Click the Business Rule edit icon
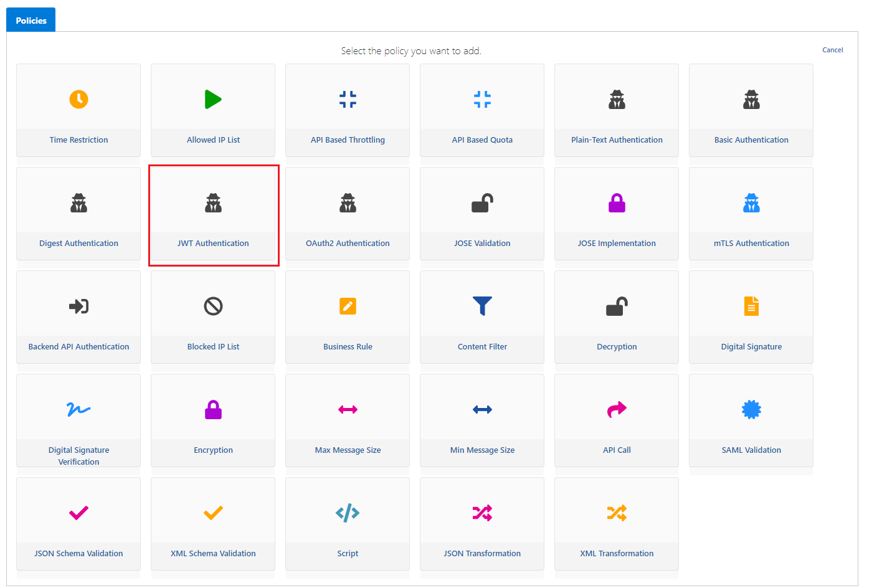Image resolution: width=882 pixels, height=588 pixels. click(x=348, y=306)
